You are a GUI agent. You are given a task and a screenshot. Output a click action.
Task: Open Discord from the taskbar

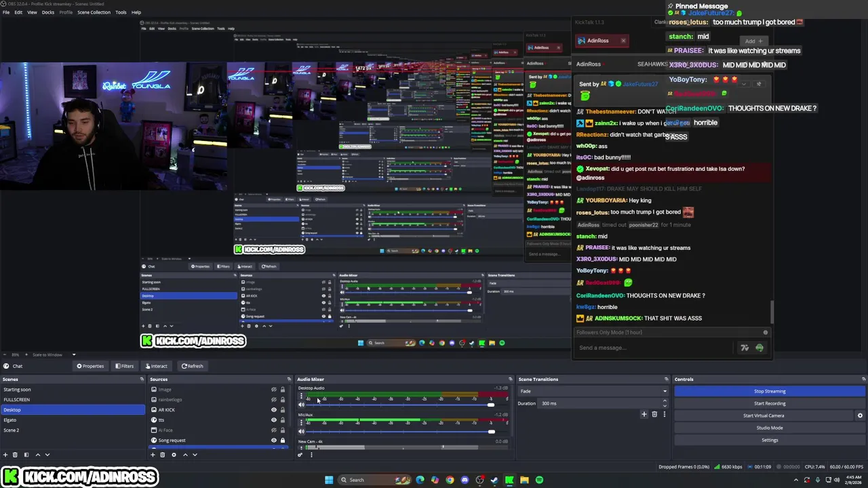click(465, 480)
